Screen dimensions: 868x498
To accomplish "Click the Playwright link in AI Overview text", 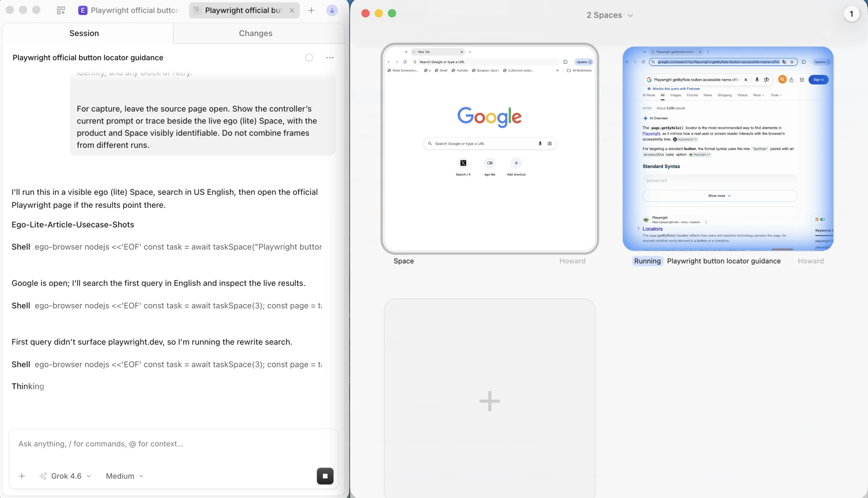I will pyautogui.click(x=651, y=134).
